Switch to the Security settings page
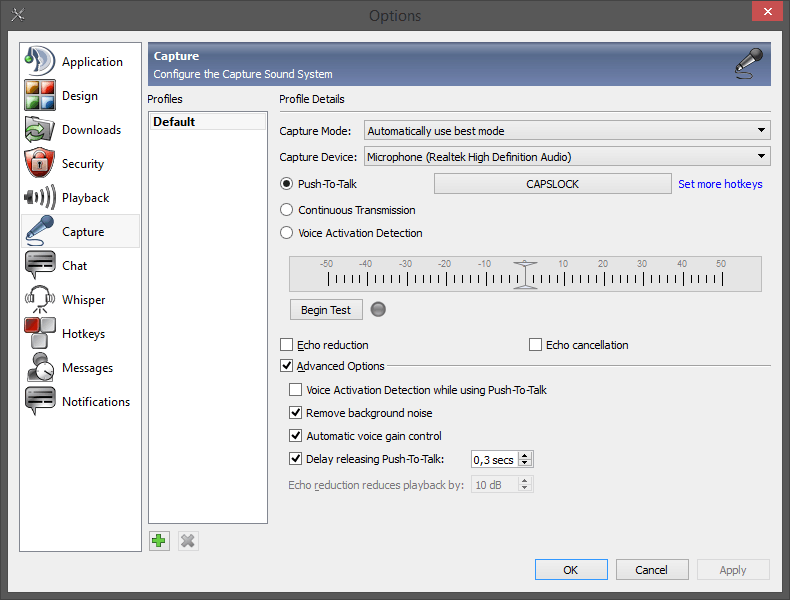 (83, 164)
